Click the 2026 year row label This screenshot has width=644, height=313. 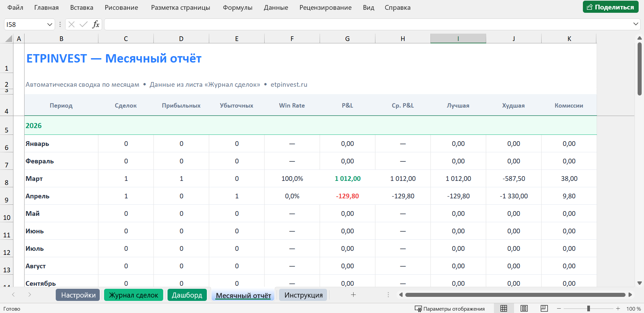pyautogui.click(x=34, y=126)
